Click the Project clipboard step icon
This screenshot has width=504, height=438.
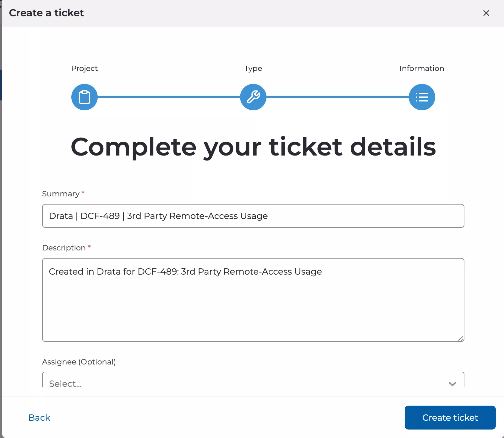point(85,97)
